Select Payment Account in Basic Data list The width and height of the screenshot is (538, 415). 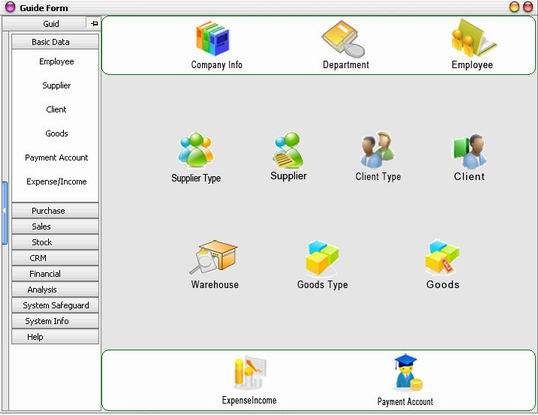point(56,158)
